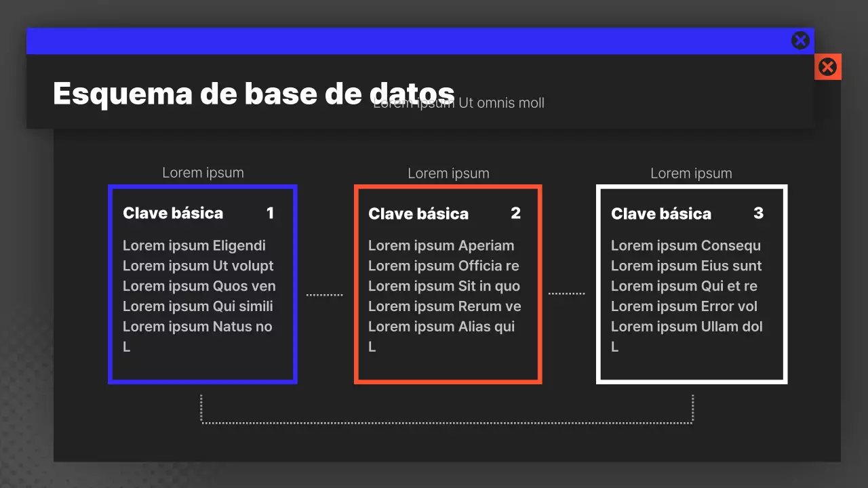Click the number 3 badge on the third card

pyautogui.click(x=758, y=213)
